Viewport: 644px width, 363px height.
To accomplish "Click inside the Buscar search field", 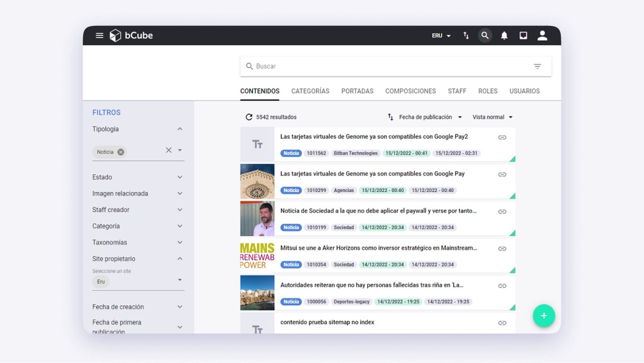I will tap(362, 66).
